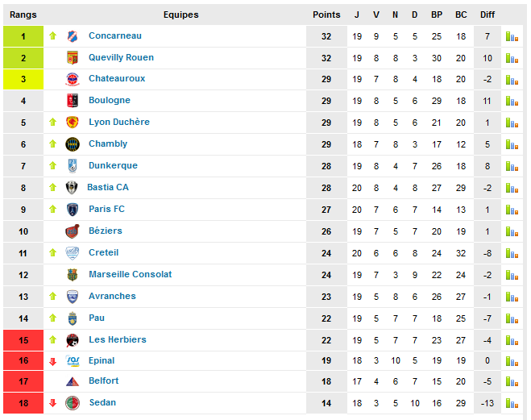Click the Boulogne club logo

pos(73,101)
